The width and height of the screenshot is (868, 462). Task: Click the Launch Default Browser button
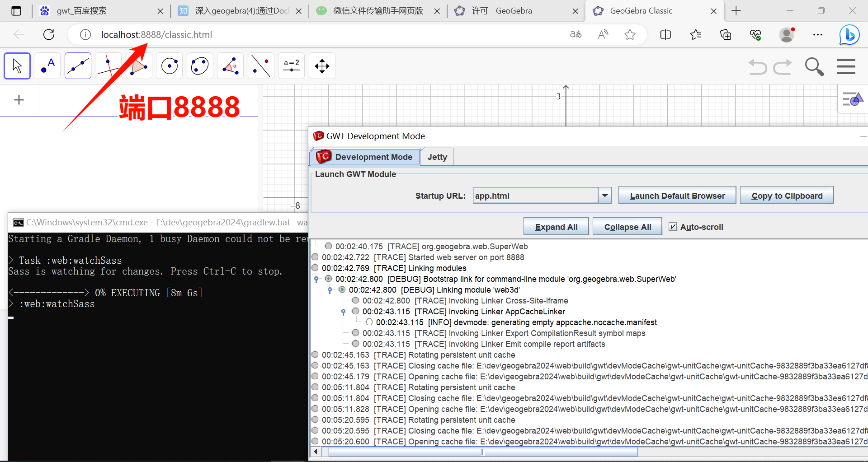point(677,196)
